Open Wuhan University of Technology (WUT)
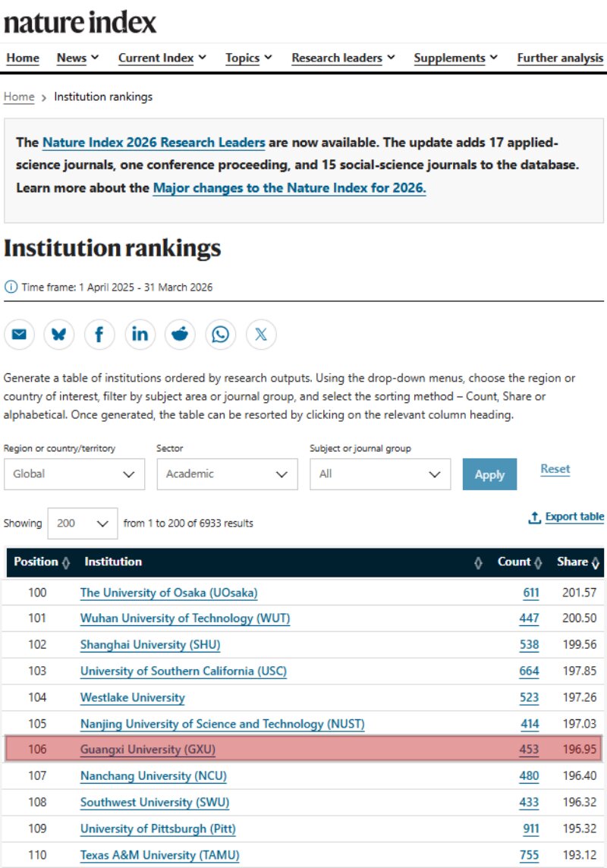The width and height of the screenshot is (607, 868). [185, 618]
